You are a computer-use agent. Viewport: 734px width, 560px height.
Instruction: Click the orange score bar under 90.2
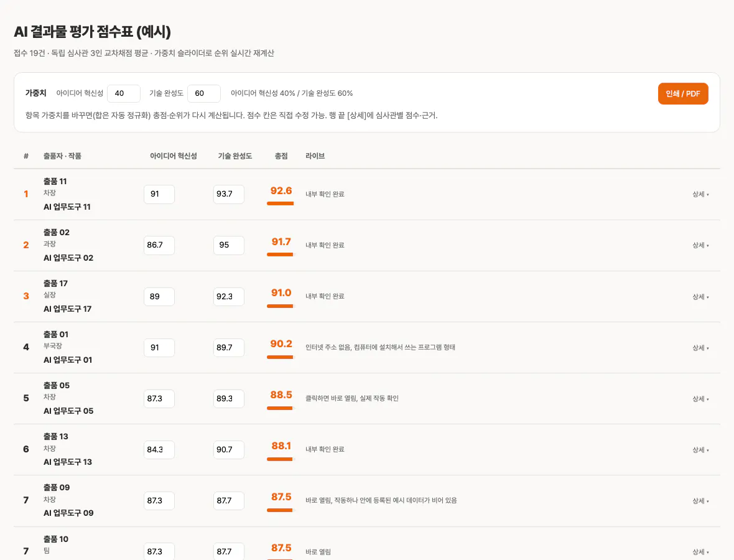pos(280,357)
